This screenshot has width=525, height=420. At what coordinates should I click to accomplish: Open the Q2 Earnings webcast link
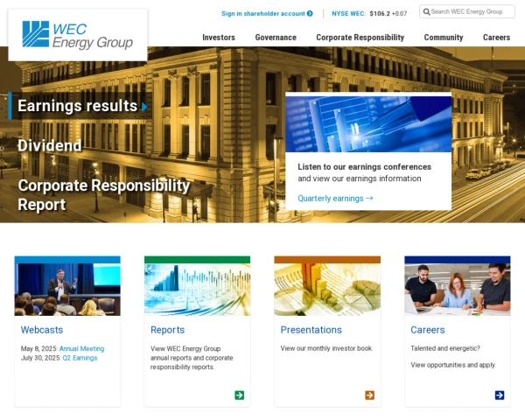(80, 358)
